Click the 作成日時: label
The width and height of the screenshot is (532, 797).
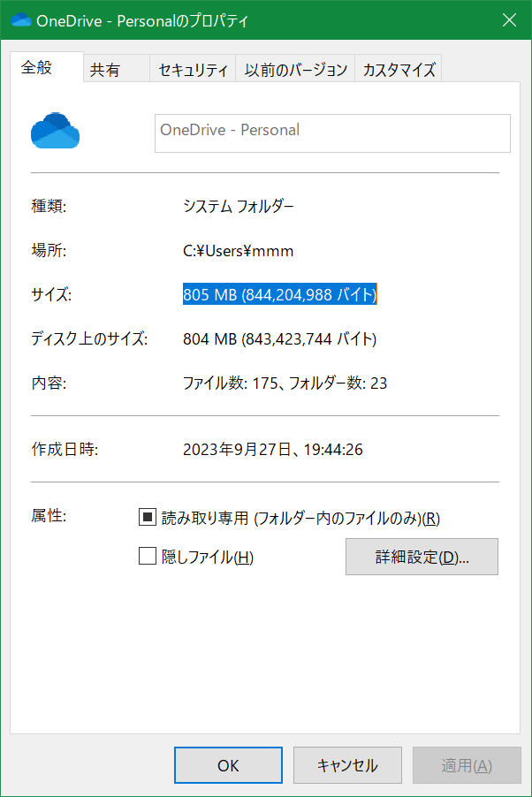point(65,449)
